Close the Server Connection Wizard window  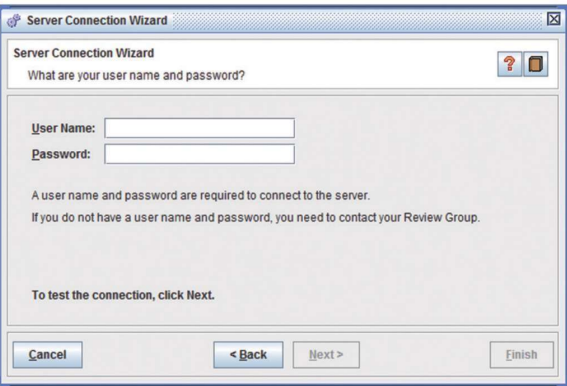[554, 19]
